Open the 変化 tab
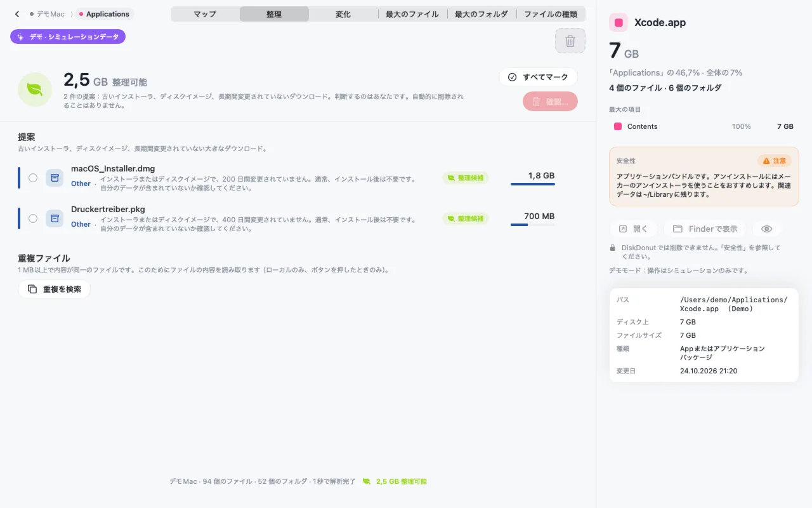This screenshot has width=812, height=508. (x=343, y=14)
